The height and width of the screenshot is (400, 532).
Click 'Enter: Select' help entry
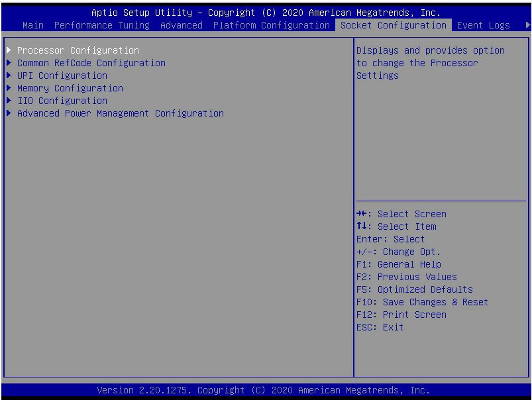click(390, 239)
